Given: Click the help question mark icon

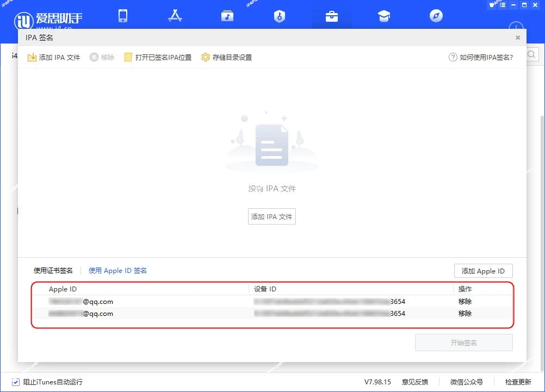Looking at the screenshot, I should 452,57.
